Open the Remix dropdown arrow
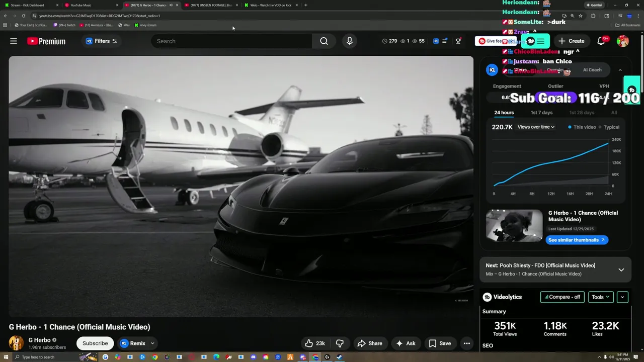The height and width of the screenshot is (362, 644). (152, 343)
